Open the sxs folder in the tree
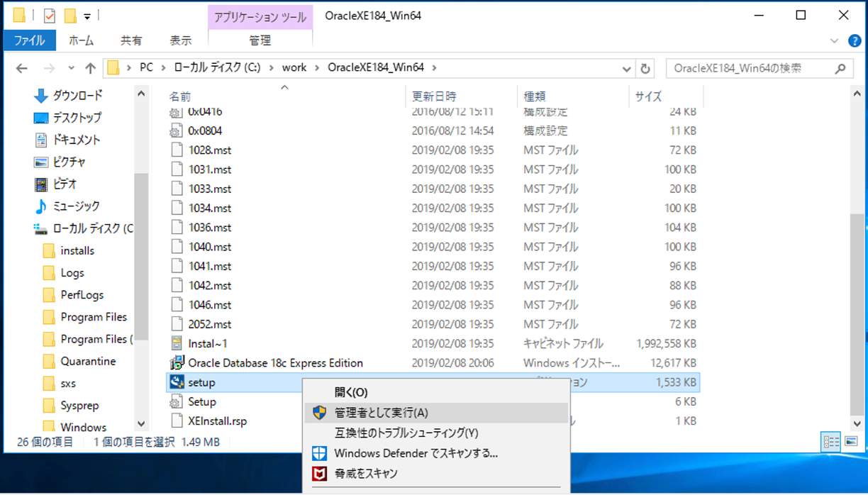The image size is (868, 495). point(68,383)
